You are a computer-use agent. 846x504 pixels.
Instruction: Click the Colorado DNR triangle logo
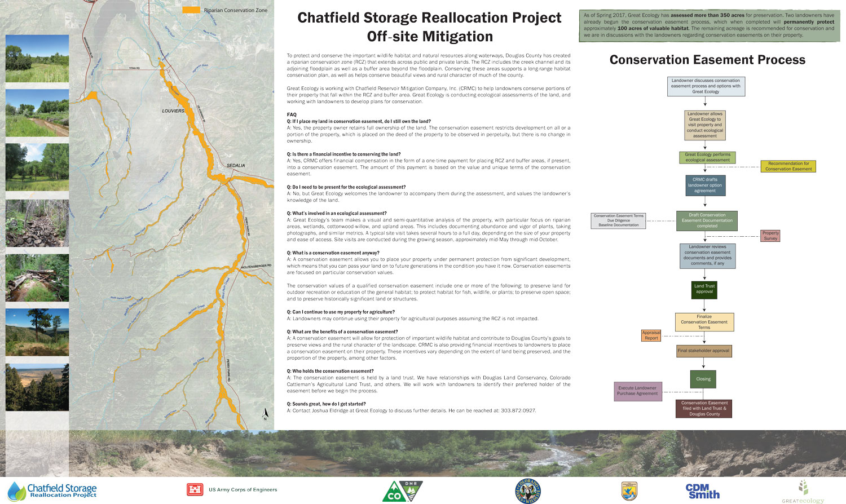pyautogui.click(x=402, y=491)
